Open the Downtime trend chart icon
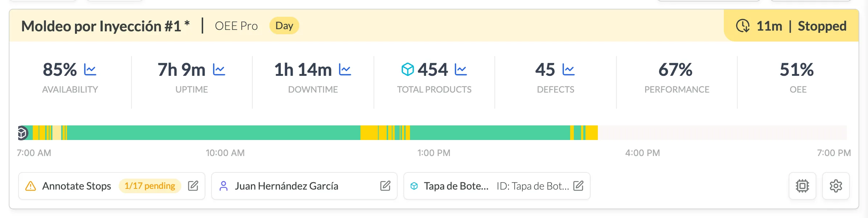 (x=345, y=70)
